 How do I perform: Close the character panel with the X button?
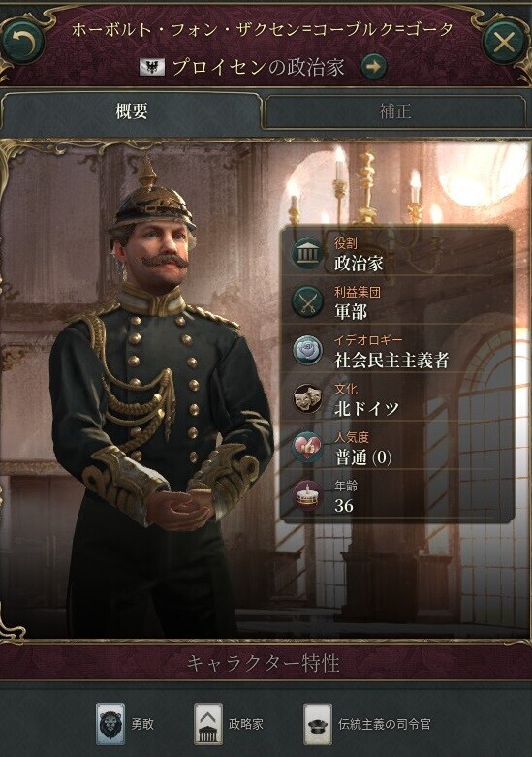coord(504,43)
